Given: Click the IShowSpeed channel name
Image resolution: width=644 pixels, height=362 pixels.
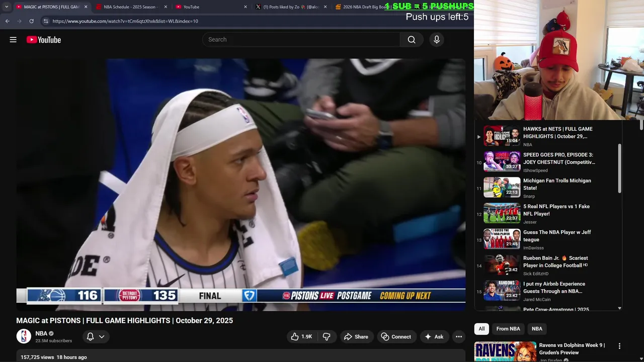Looking at the screenshot, I should point(535,170).
